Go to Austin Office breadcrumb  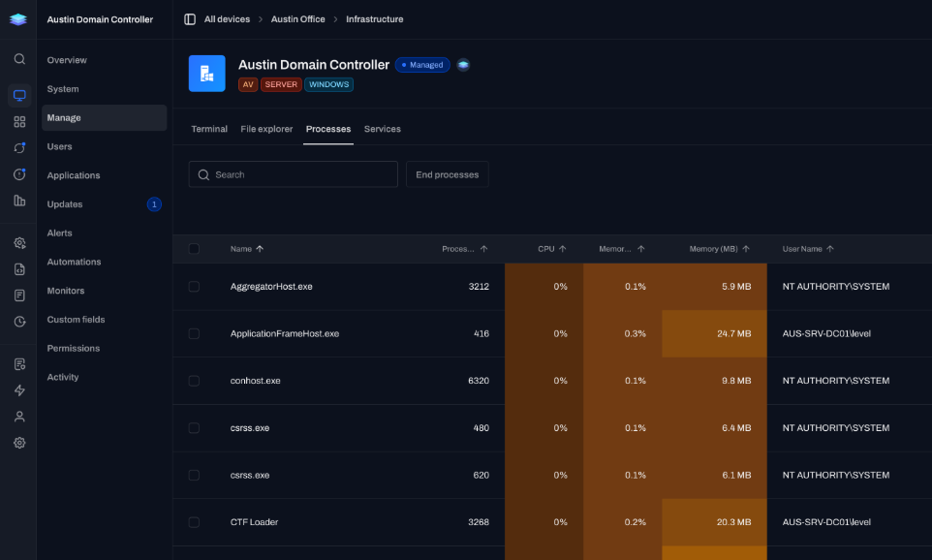[x=297, y=19]
